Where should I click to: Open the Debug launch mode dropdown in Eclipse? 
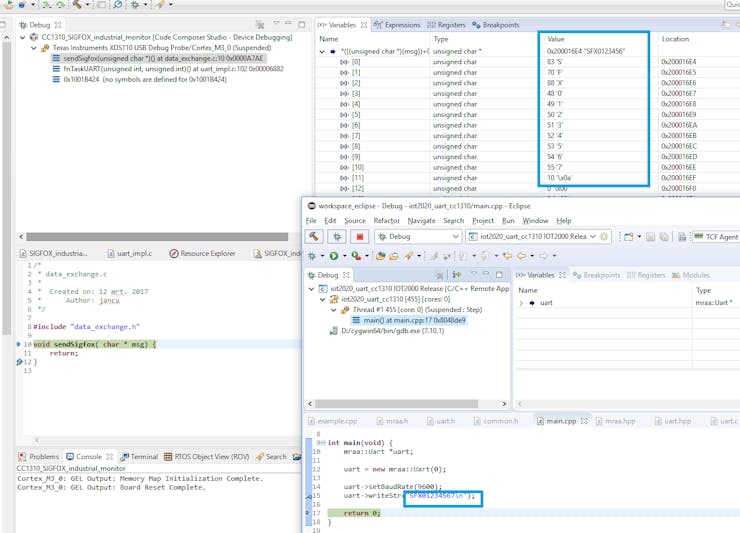tap(418, 237)
